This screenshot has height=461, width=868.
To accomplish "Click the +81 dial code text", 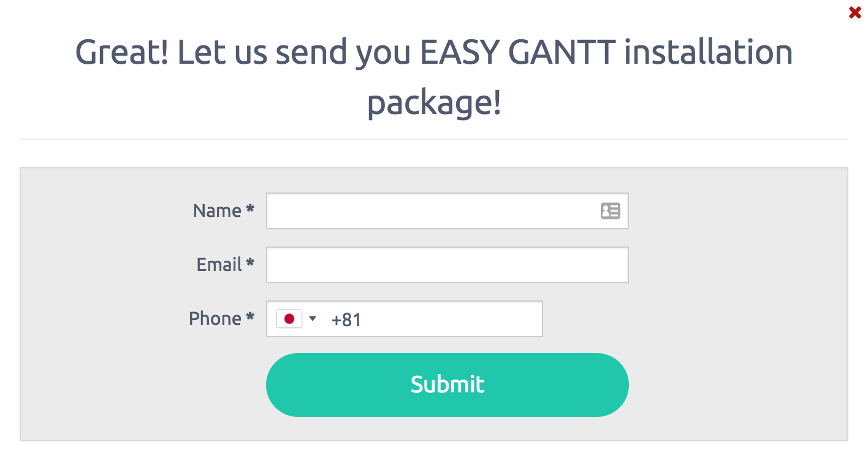I will click(x=347, y=319).
